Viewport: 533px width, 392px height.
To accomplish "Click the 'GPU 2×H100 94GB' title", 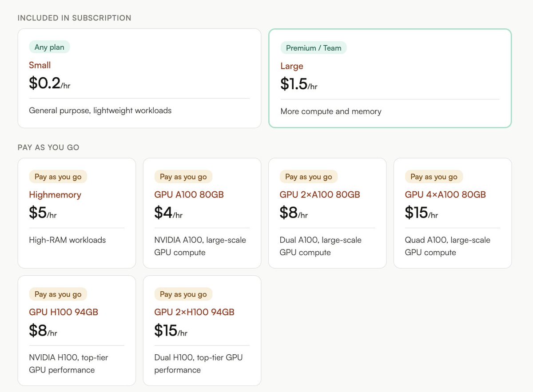I will coord(194,312).
